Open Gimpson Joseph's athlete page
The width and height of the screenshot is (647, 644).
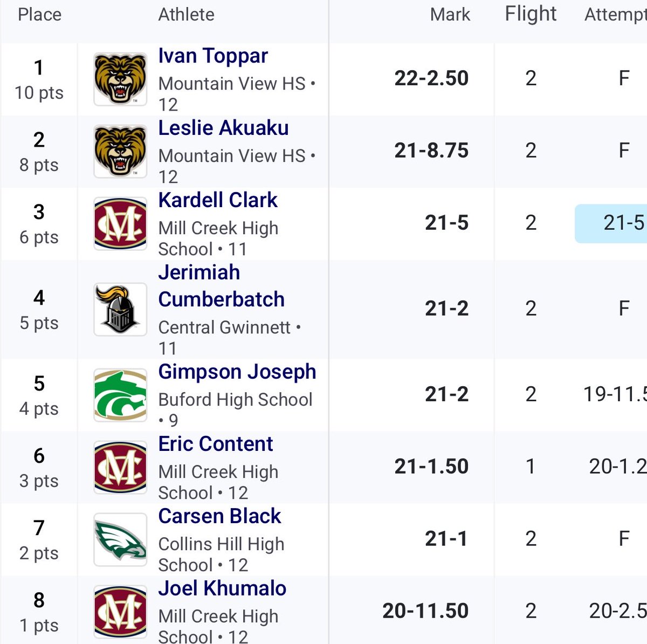click(x=237, y=372)
